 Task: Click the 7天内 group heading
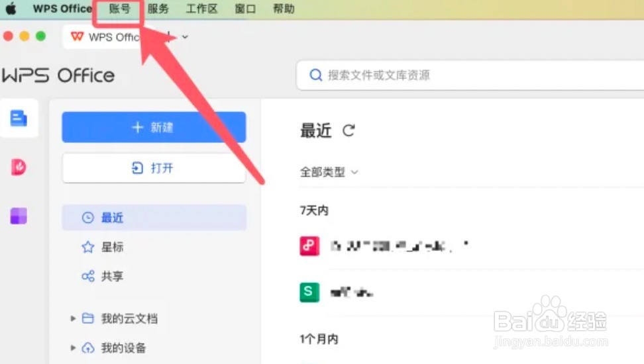coord(314,210)
